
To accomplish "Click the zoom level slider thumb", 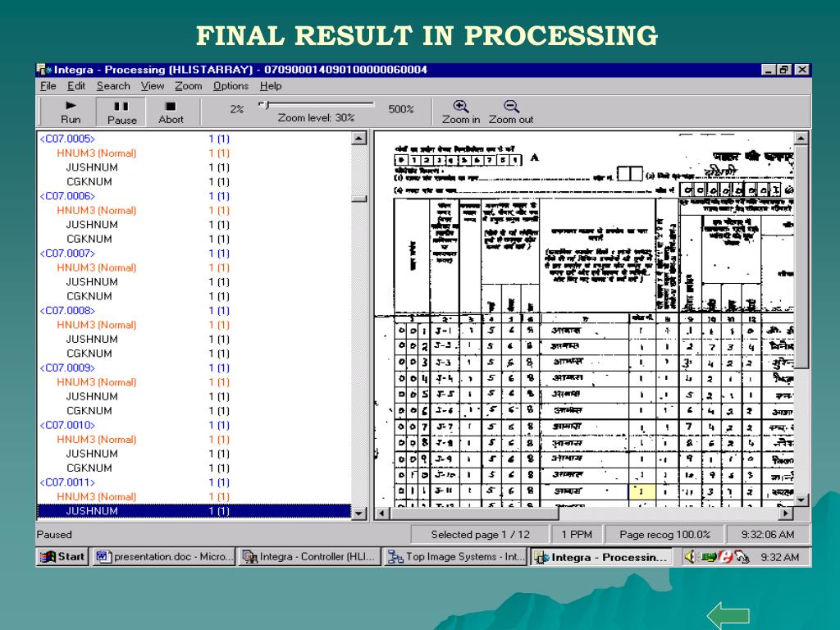I will coord(263,105).
